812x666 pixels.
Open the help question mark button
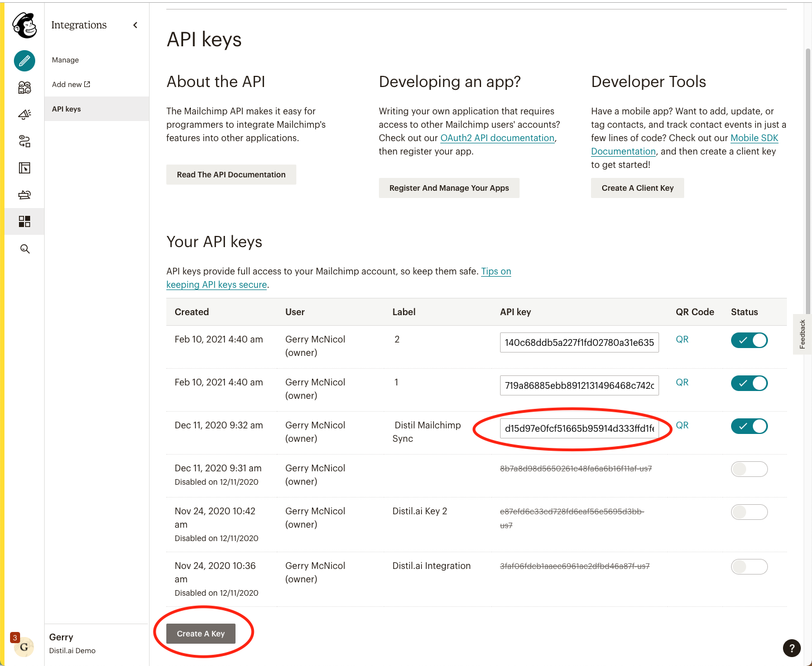pos(792,648)
